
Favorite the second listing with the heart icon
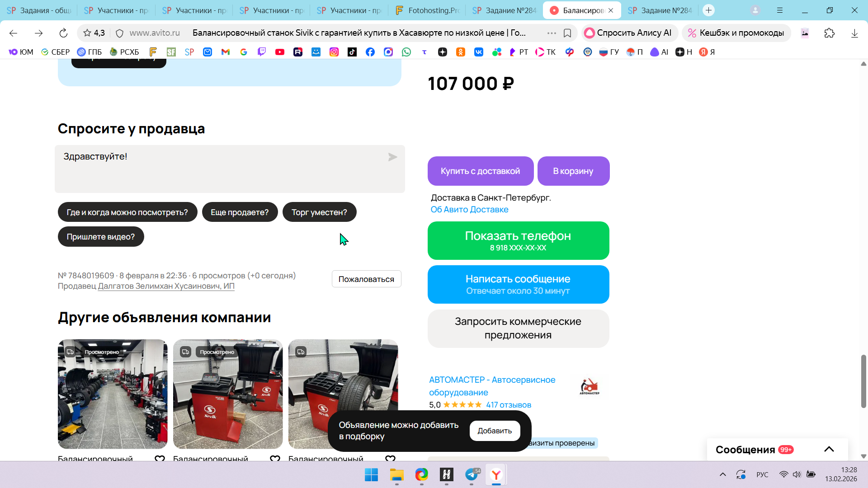[275, 458]
